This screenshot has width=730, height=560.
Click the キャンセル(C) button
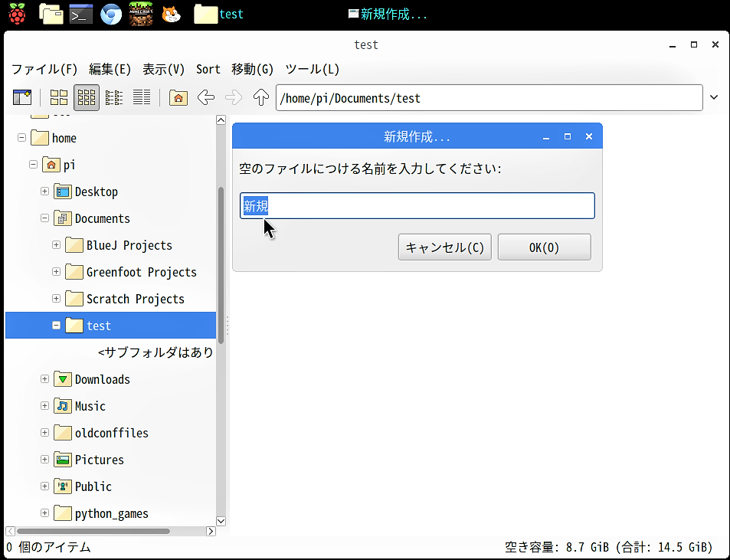pos(444,247)
